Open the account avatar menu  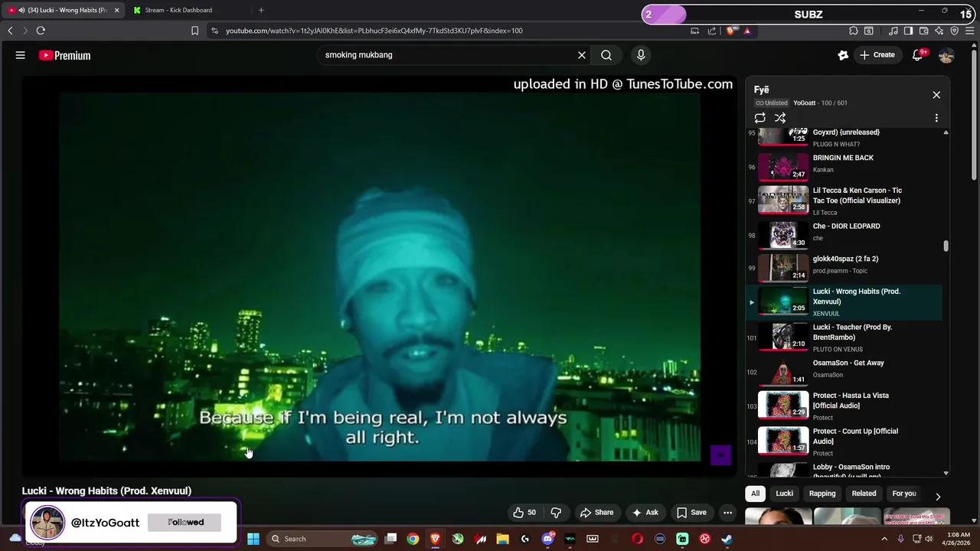pyautogui.click(x=946, y=55)
